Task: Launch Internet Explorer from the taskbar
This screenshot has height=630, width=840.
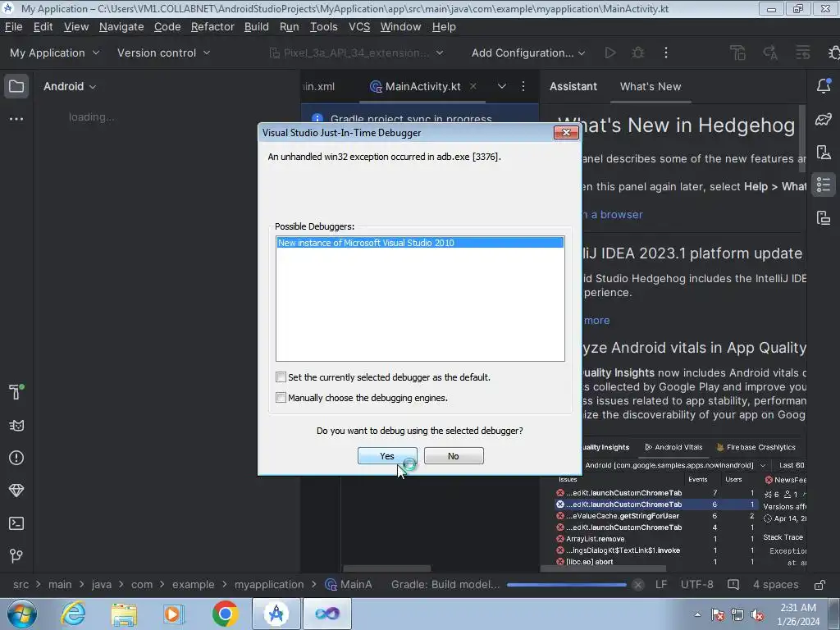Action: point(73,614)
